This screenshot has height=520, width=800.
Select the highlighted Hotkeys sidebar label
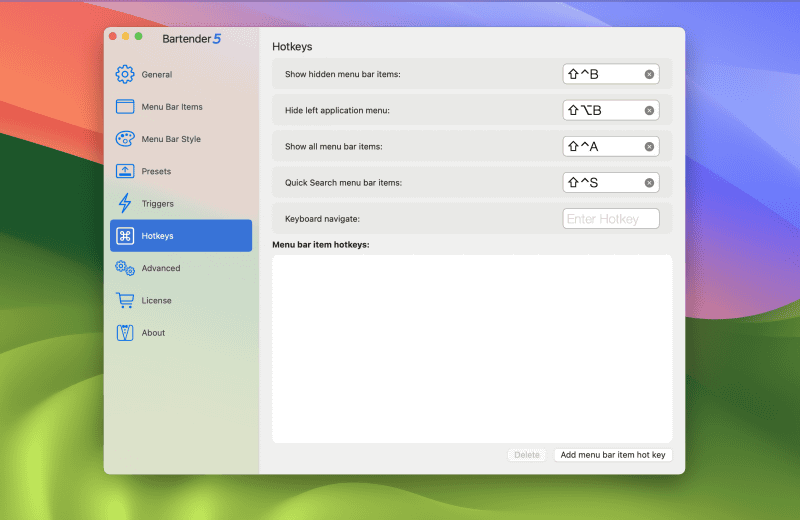coord(157,236)
